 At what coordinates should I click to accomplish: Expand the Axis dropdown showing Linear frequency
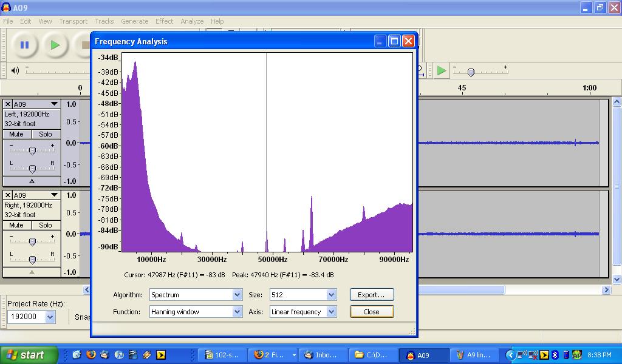pyautogui.click(x=331, y=312)
